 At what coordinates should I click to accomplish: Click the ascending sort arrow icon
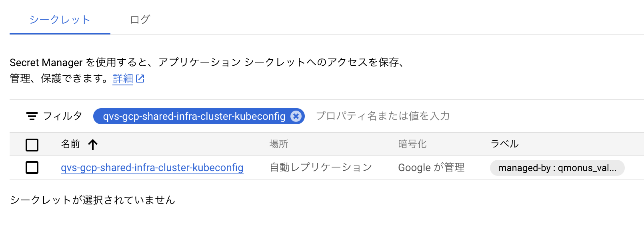[93, 144]
